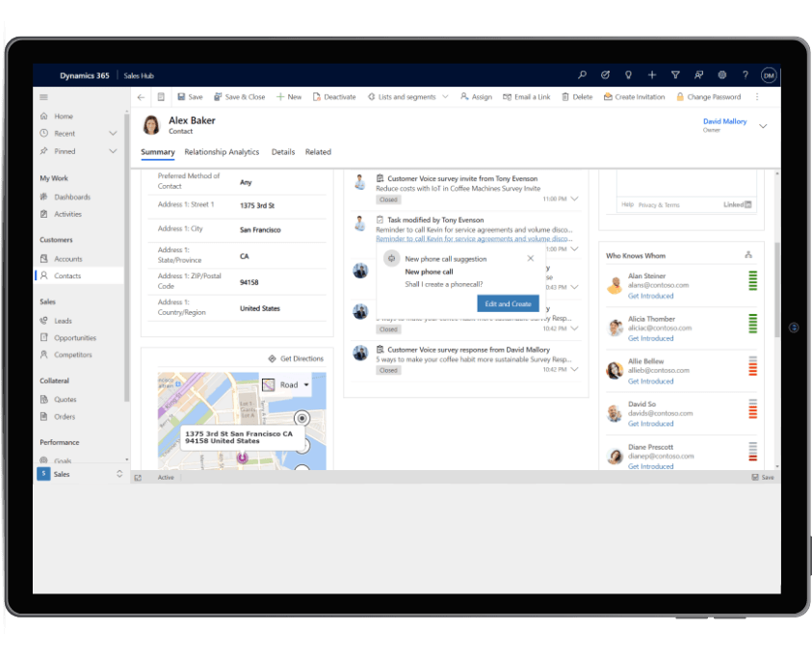812x656 pixels.
Task: Open more commands overflow dots
Action: [757, 97]
